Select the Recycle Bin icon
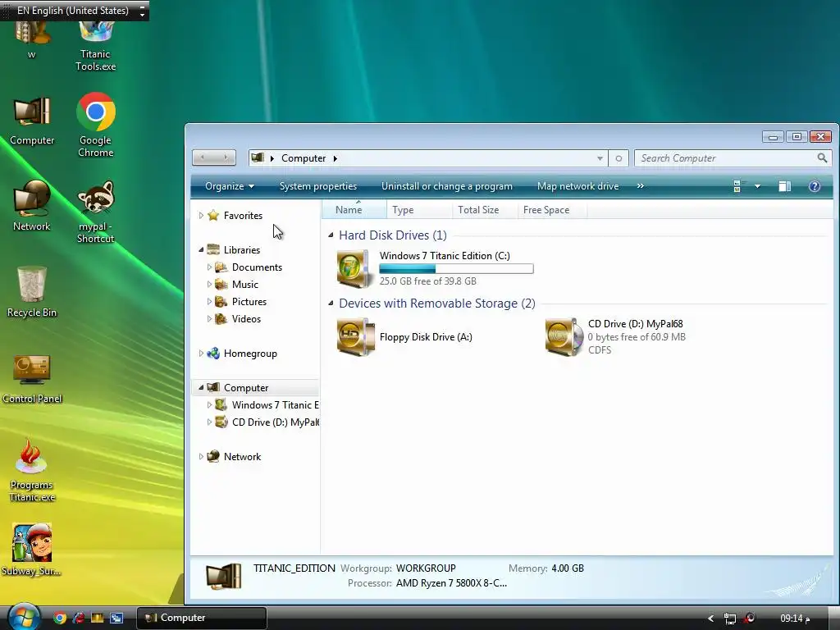840x630 pixels. (32, 292)
